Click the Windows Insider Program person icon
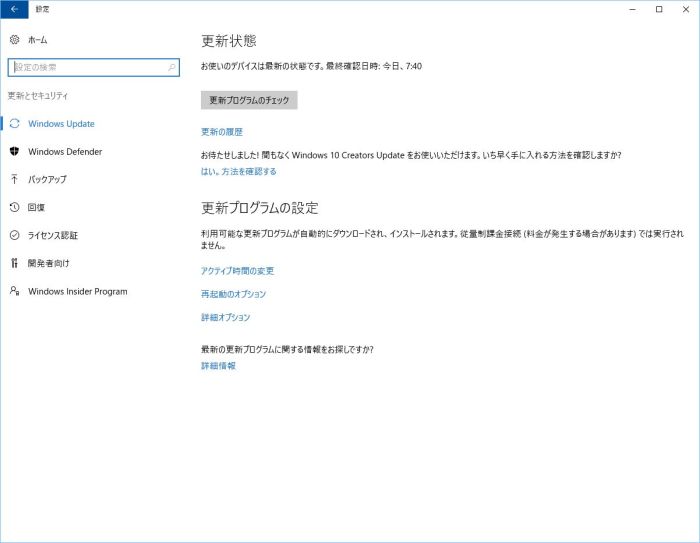This screenshot has width=700, height=543. pyautogui.click(x=14, y=292)
